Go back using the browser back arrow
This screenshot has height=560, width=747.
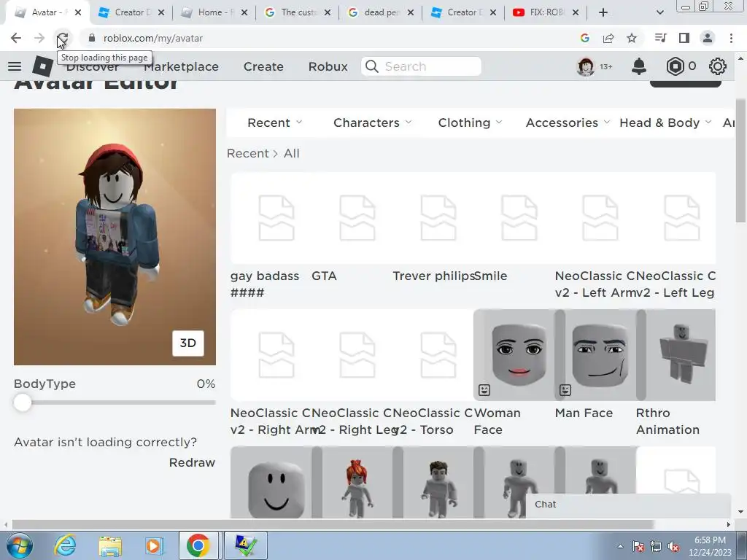click(16, 38)
